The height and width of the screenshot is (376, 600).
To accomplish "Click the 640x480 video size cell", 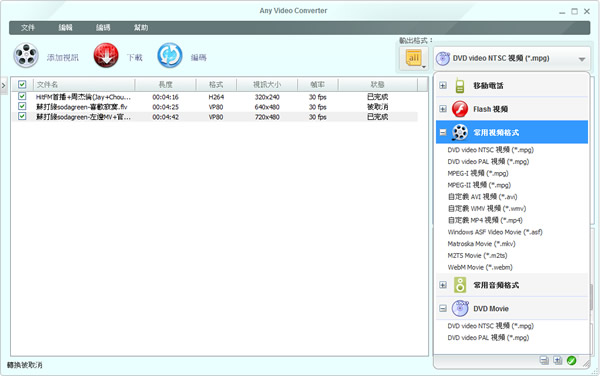I will tap(267, 107).
